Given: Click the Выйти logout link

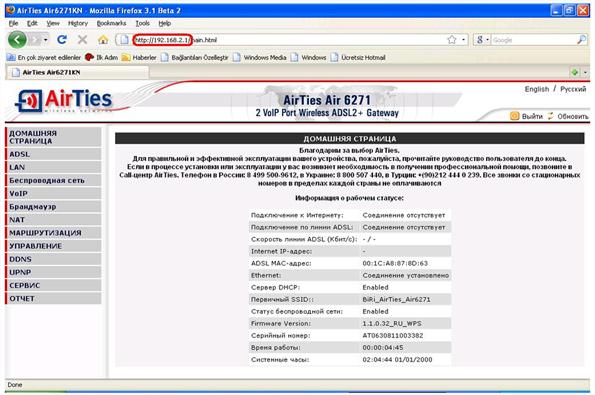Looking at the screenshot, I should [532, 116].
